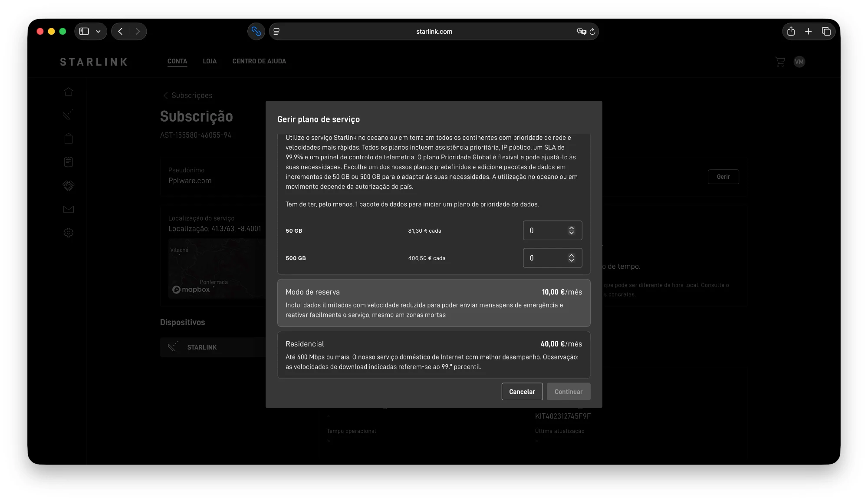The image size is (868, 501).
Task: Open the VM account avatar menu
Action: 799,62
